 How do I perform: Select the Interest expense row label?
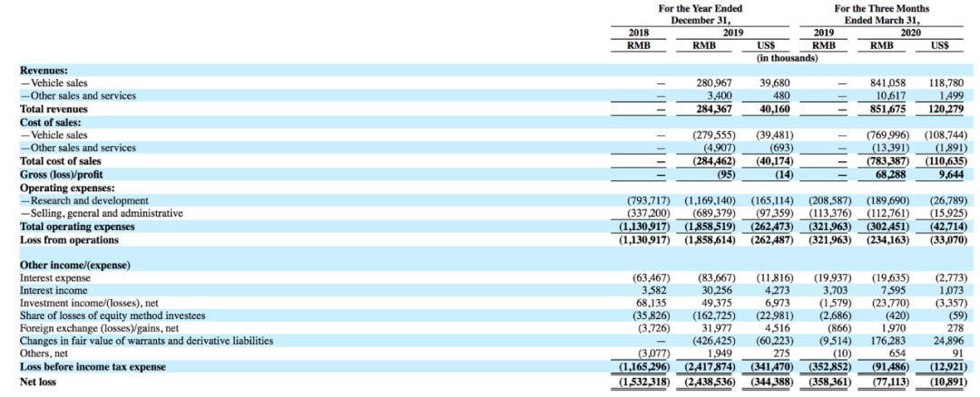click(x=55, y=277)
